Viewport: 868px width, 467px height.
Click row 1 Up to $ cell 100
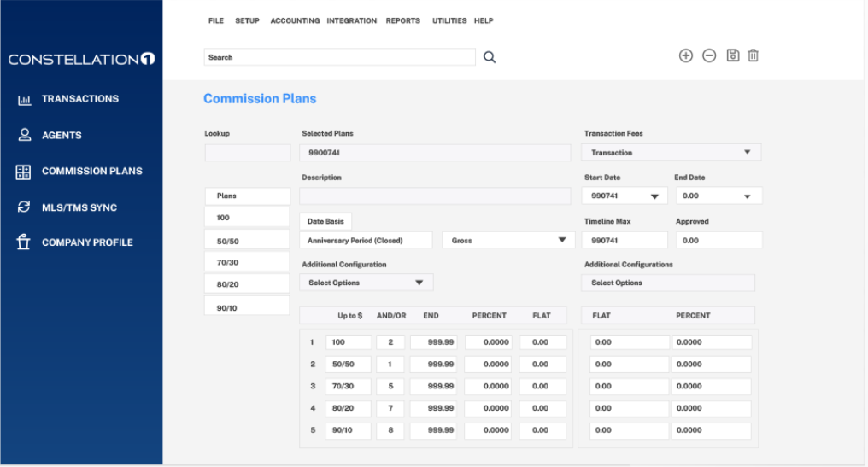tap(349, 342)
